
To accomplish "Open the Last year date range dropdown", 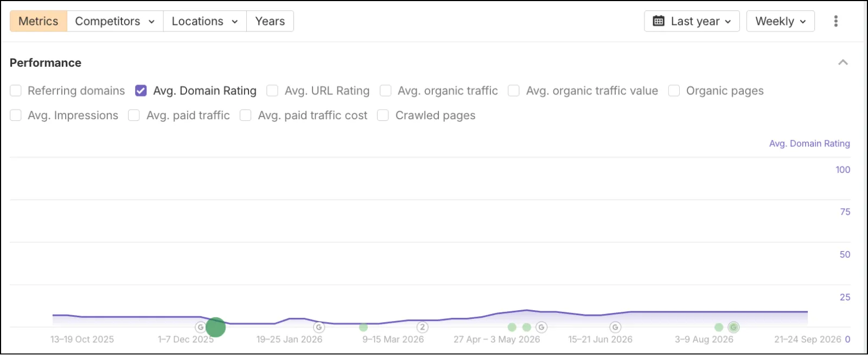I will [x=692, y=21].
